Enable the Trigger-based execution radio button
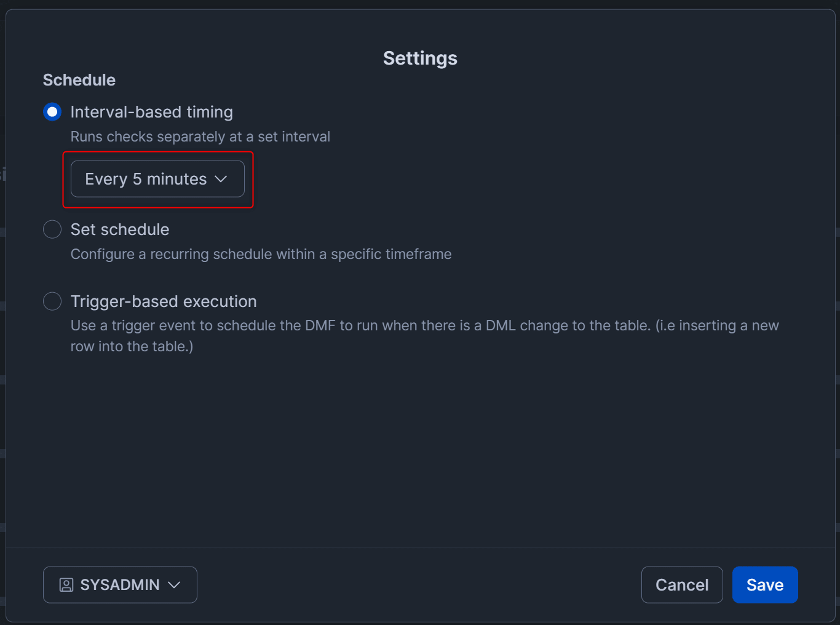 (52, 301)
